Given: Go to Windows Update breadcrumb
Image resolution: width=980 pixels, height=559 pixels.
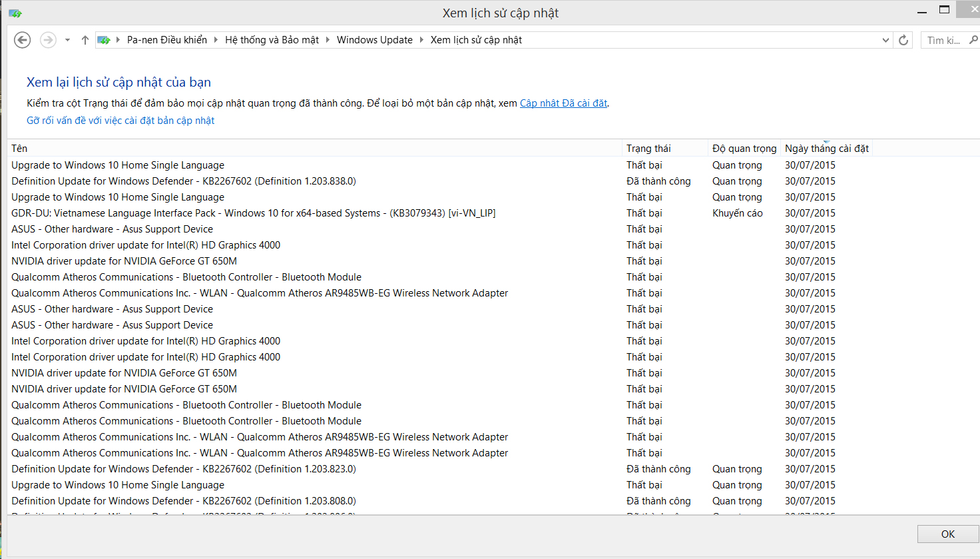Looking at the screenshot, I should pyautogui.click(x=374, y=40).
